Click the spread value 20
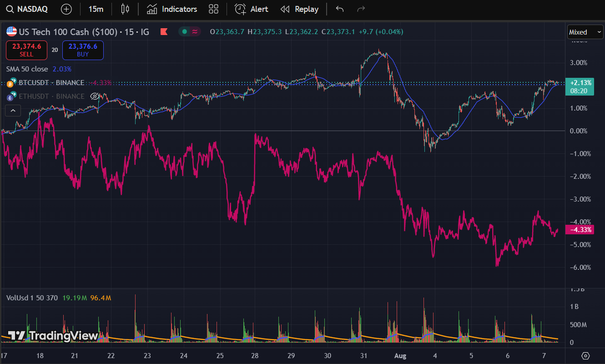 55,50
